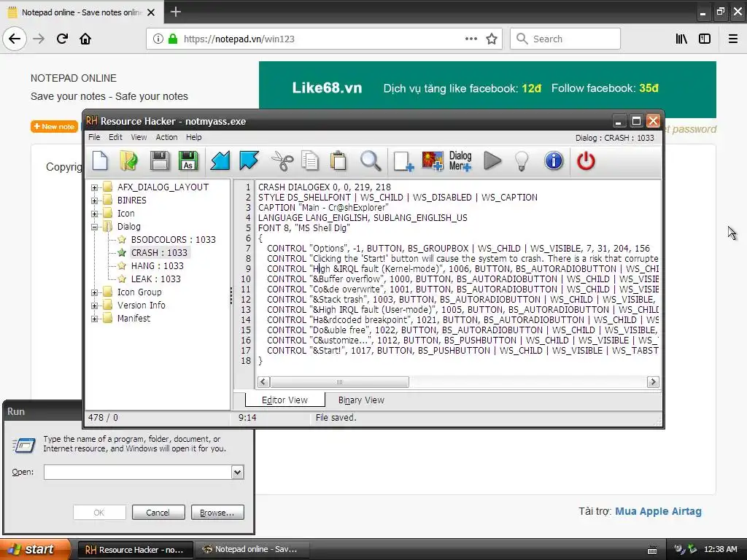This screenshot has height=560, width=747.
Task: Open the blue info icon
Action: coord(554,161)
